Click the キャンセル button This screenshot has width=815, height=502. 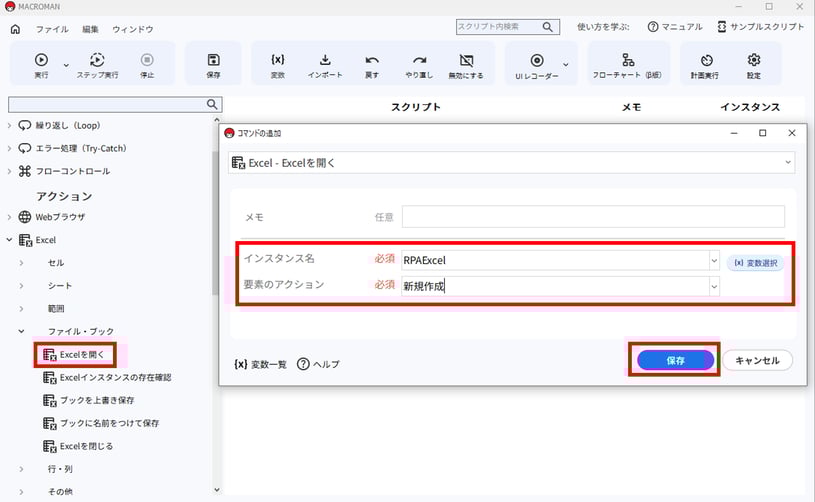[757, 360]
